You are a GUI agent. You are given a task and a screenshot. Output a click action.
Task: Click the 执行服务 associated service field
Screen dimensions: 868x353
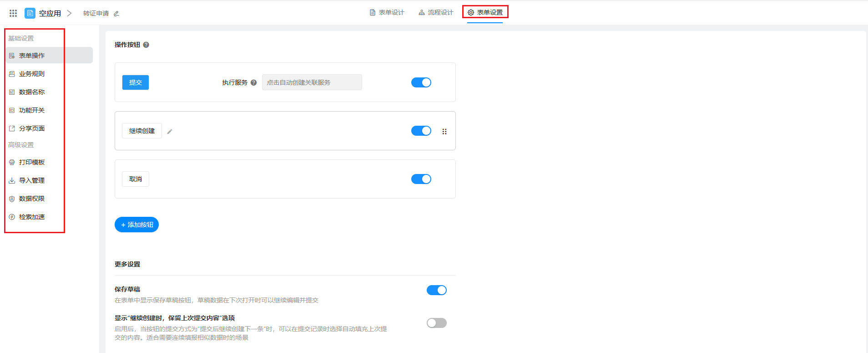[312, 82]
